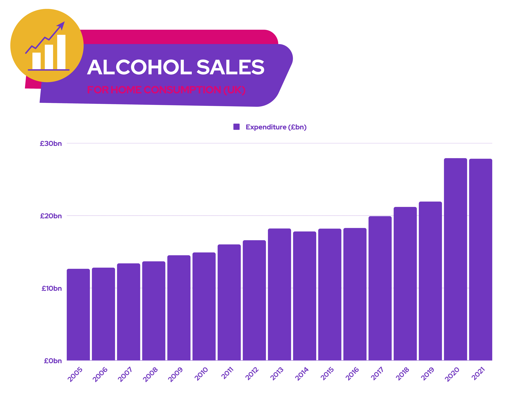Image resolution: width=532 pixels, height=399 pixels.
Task: Click the £0bn axis label
Action: click(x=53, y=361)
